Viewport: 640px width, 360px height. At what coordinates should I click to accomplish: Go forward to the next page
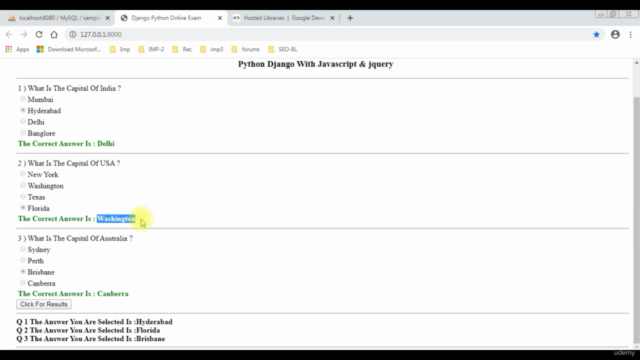(x=24, y=35)
